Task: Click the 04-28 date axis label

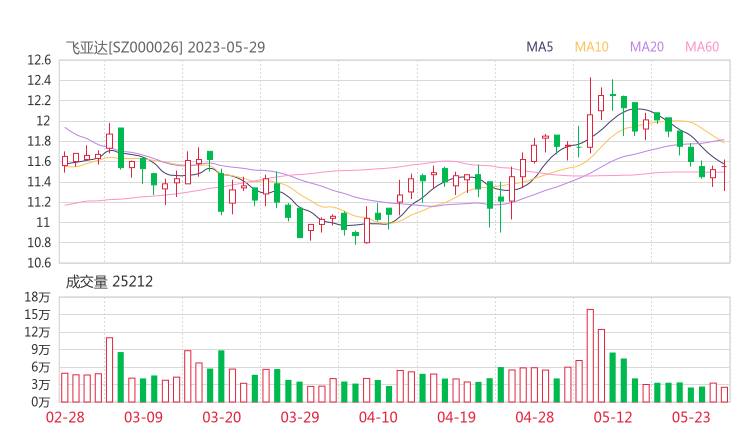Action: pyautogui.click(x=534, y=417)
